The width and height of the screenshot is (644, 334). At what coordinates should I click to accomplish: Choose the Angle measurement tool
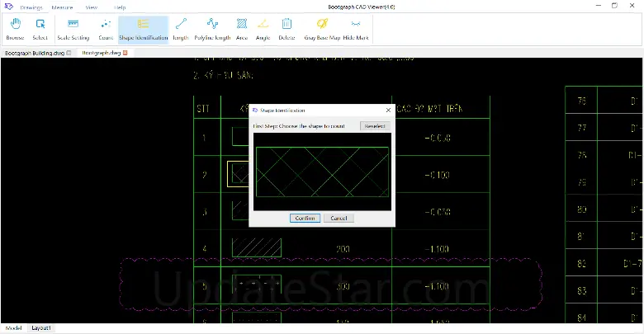coord(263,29)
